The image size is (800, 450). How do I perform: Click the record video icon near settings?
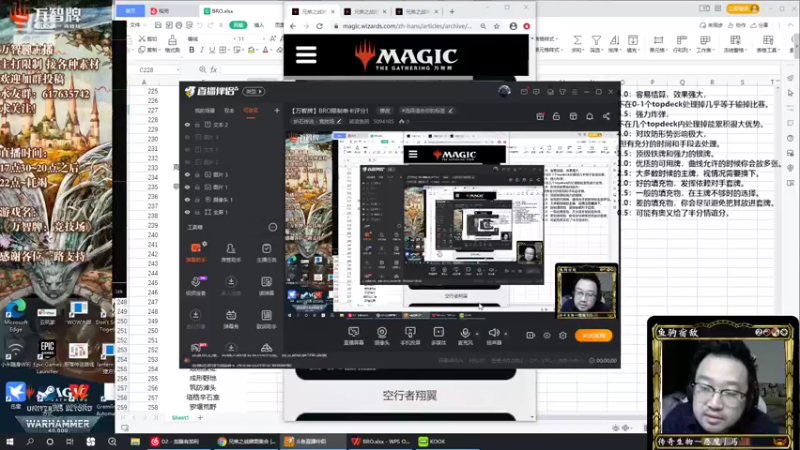pyautogui.click(x=531, y=336)
